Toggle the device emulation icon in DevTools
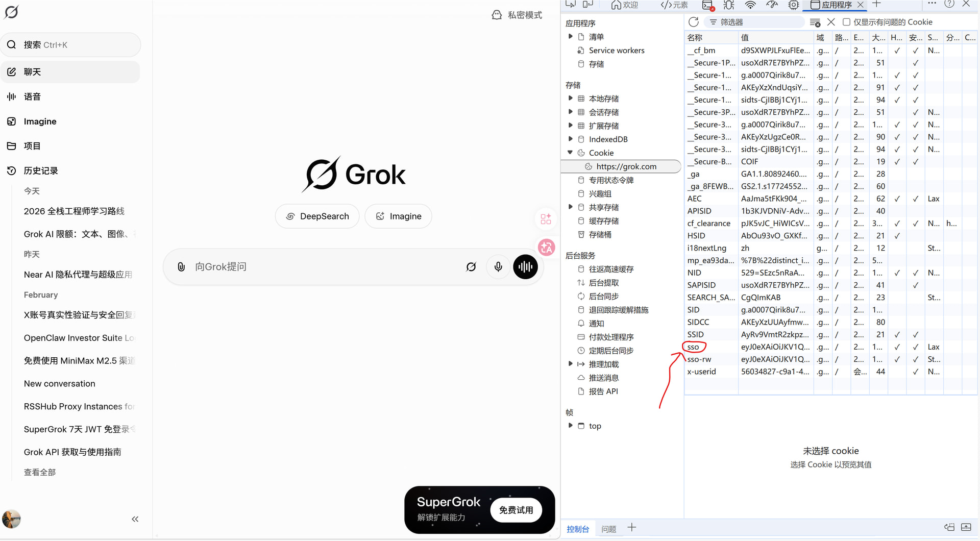Screen dimensions: 980x541 [588, 5]
